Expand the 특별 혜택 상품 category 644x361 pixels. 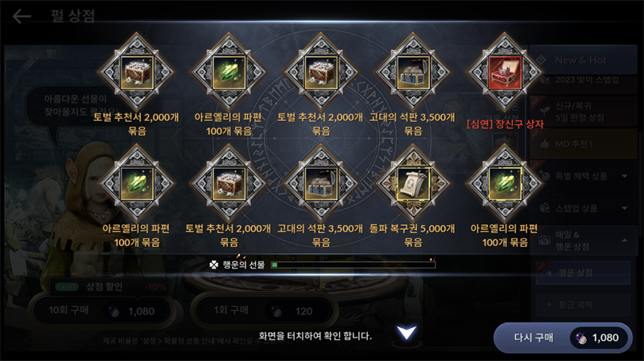coord(584,176)
